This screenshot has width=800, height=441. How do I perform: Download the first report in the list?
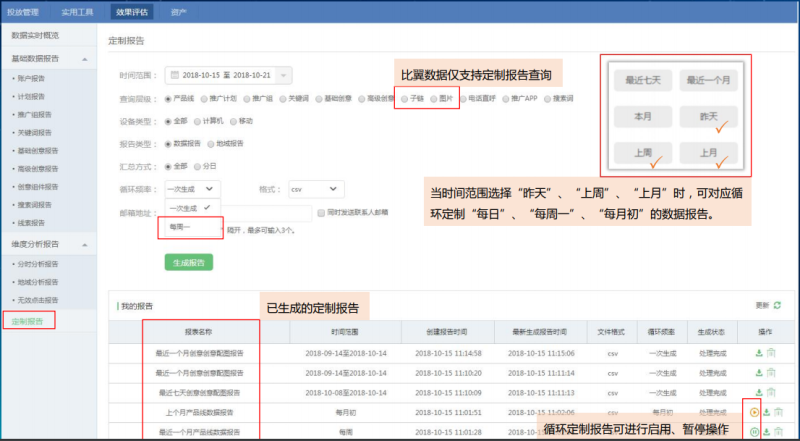pos(759,353)
